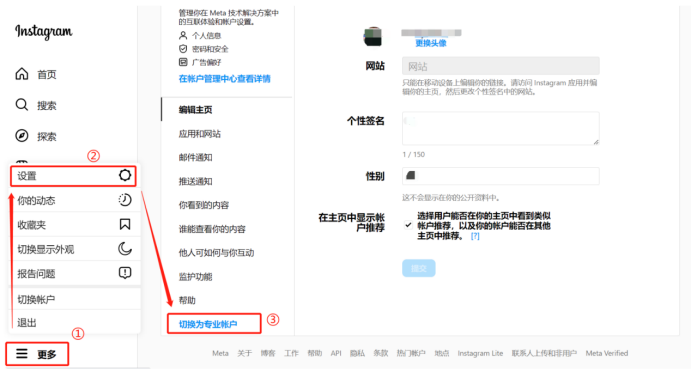Open the 监护功能 settings tab

pyautogui.click(x=196, y=276)
